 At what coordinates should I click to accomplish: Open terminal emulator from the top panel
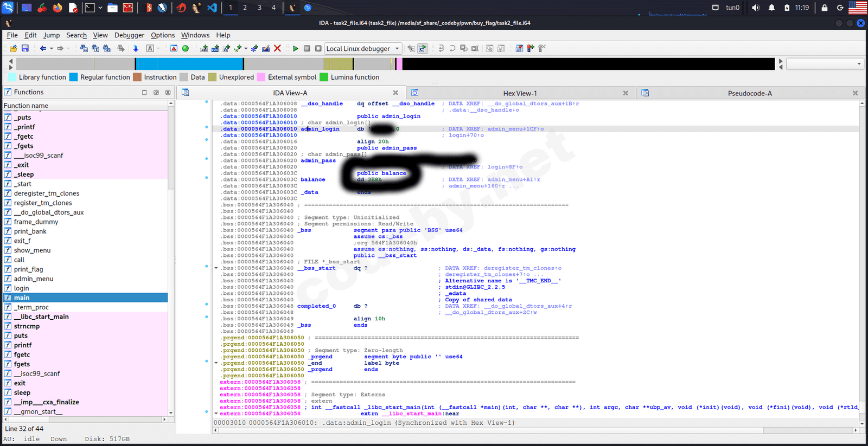click(90, 8)
